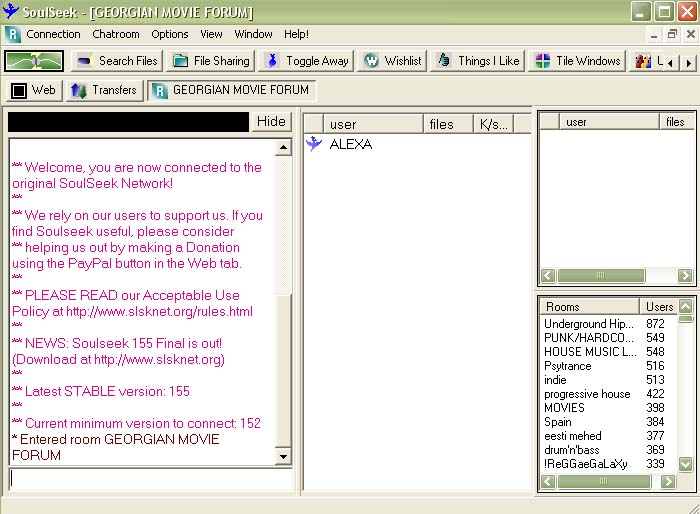
Task: Click user column header in top-right list
Action: (x=609, y=122)
